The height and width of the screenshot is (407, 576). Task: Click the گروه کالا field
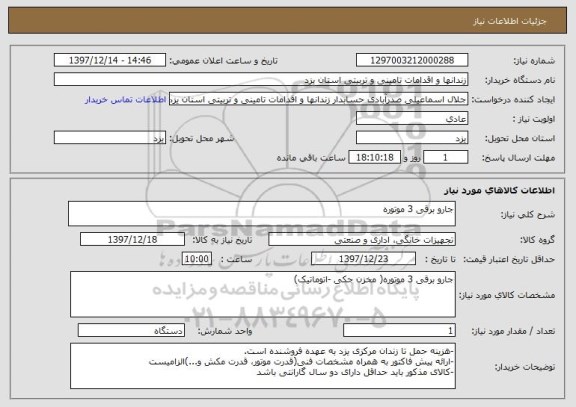pos(362,240)
